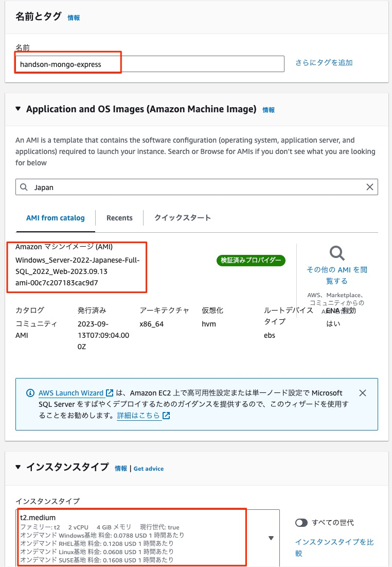Click the AMI search box containing Japan
The image size is (392, 567).
pos(197,187)
